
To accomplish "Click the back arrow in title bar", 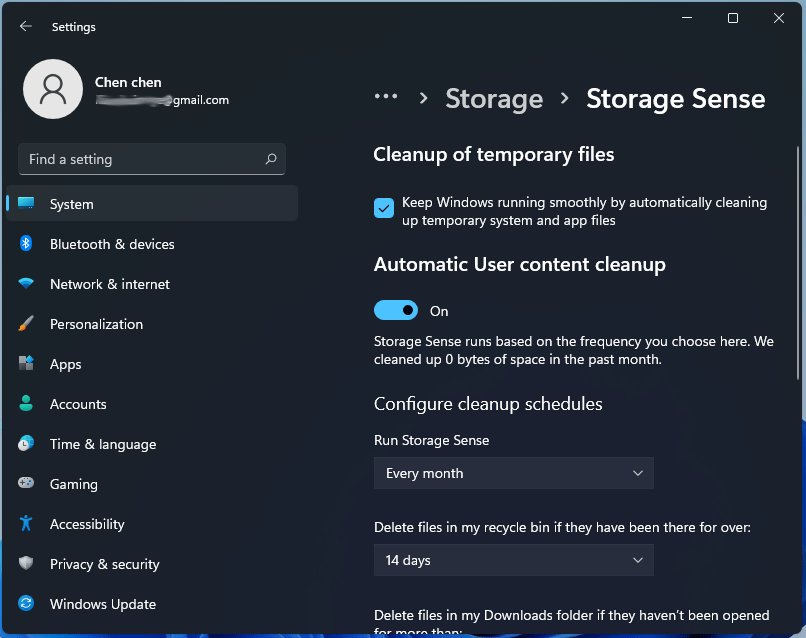I will (x=24, y=26).
